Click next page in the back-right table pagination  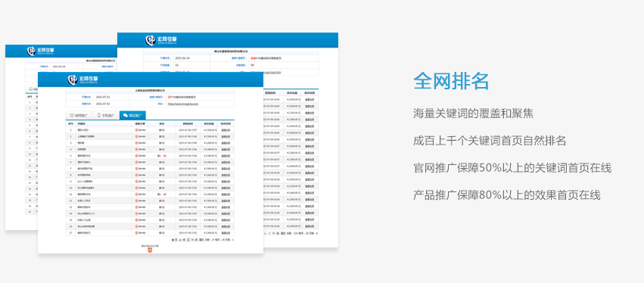(276, 233)
